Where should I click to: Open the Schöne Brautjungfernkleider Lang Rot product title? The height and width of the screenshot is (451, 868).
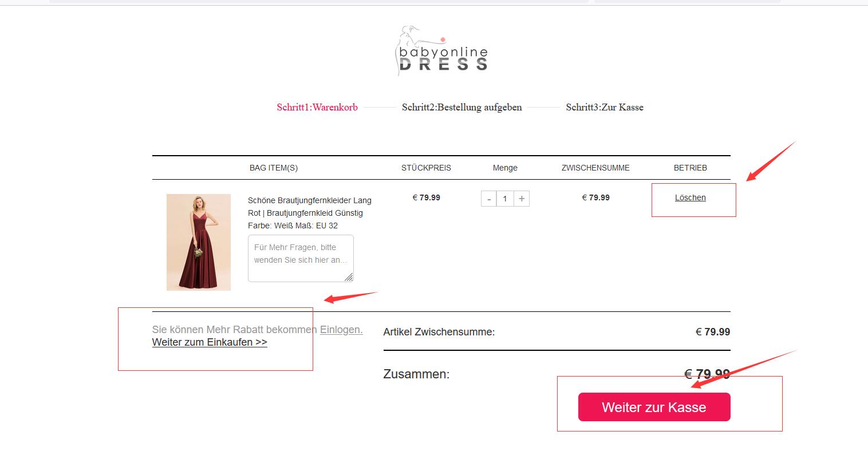click(309, 207)
